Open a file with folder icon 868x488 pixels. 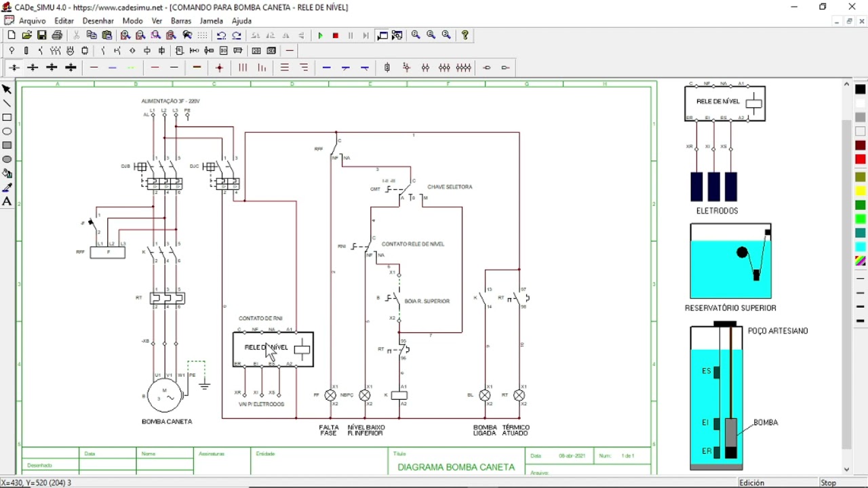tap(26, 35)
